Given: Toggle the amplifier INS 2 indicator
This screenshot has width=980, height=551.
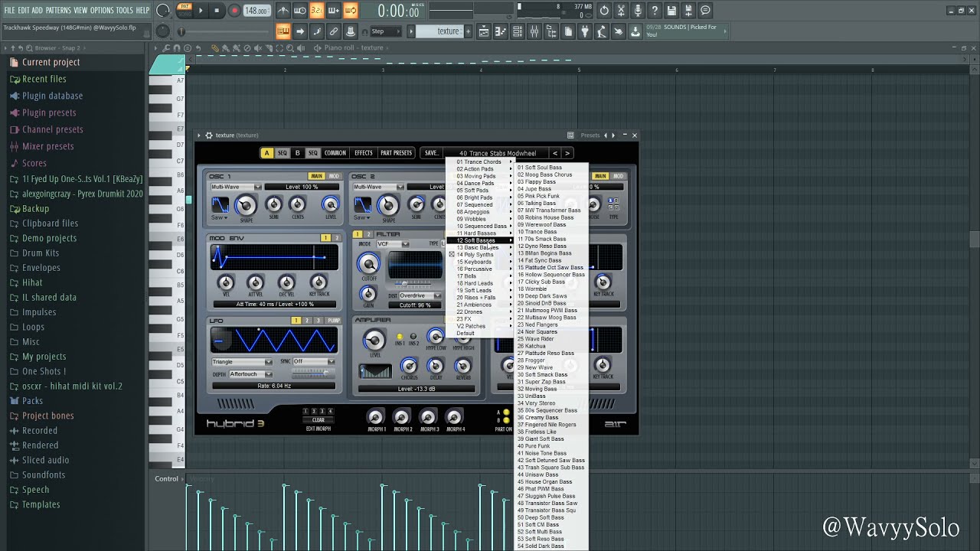Looking at the screenshot, I should click(413, 337).
